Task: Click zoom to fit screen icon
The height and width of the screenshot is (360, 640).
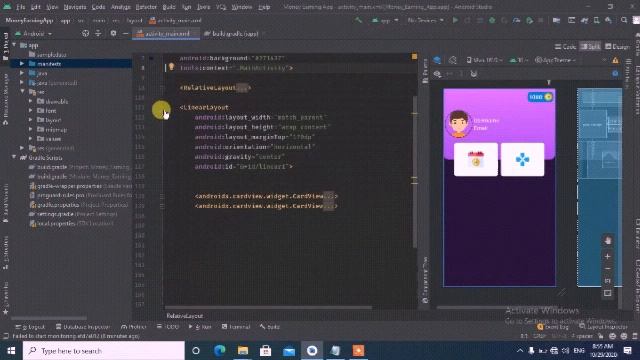Action: (x=607, y=293)
